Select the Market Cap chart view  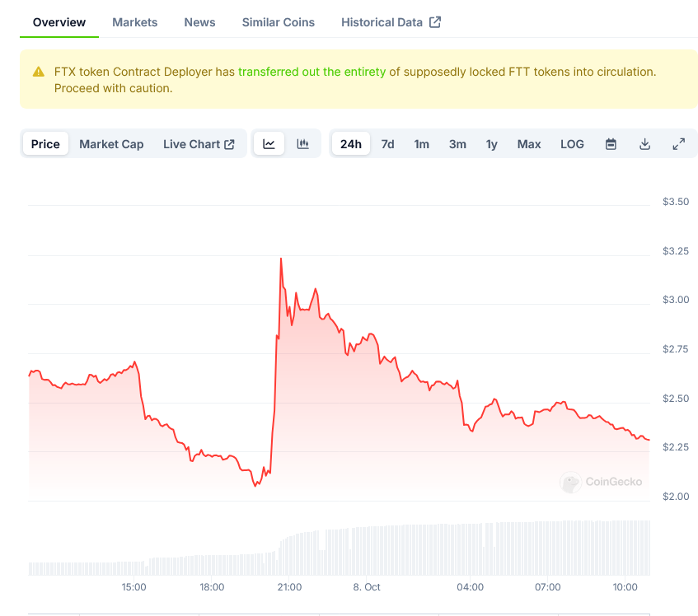pos(111,144)
